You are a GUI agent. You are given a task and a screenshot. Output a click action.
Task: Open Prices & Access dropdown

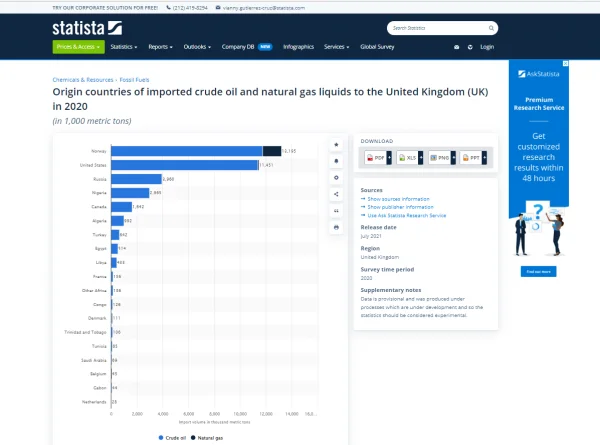click(x=78, y=47)
